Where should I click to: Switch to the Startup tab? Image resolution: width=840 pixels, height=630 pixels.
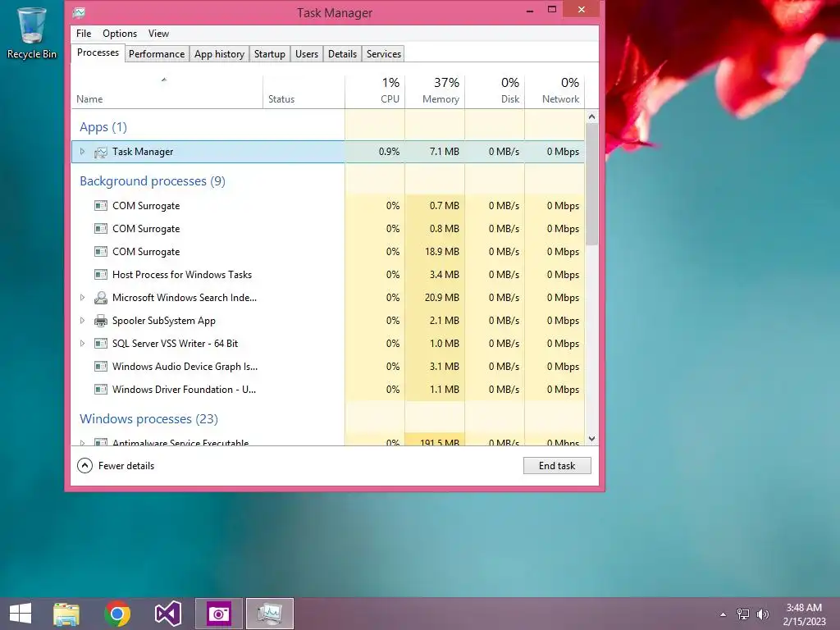tap(269, 54)
